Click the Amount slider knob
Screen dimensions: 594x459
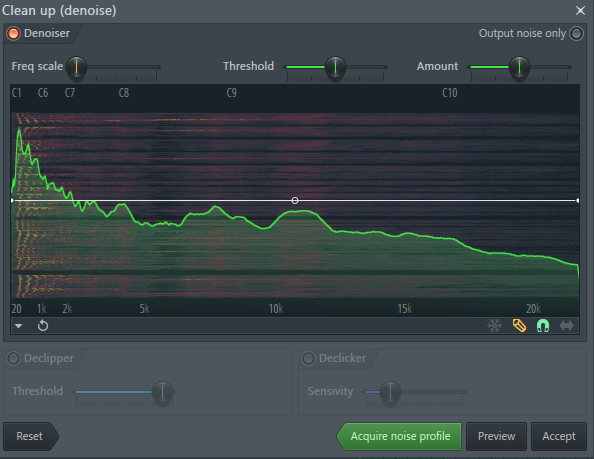[x=519, y=67]
